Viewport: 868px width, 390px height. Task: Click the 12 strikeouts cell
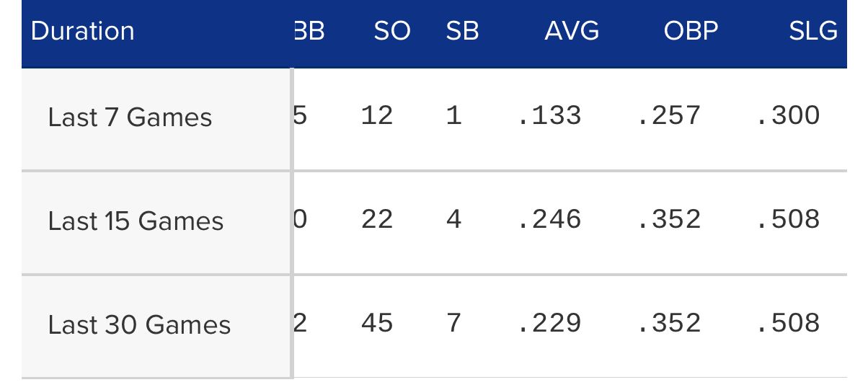coord(377,115)
